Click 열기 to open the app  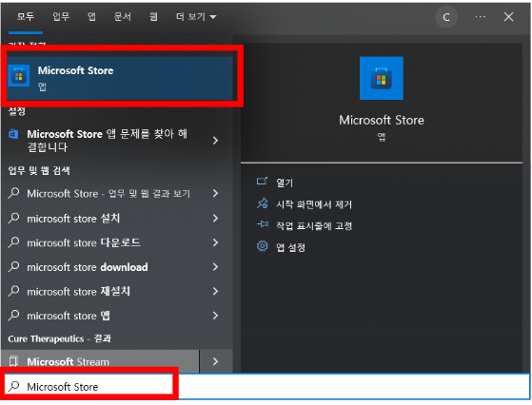[x=285, y=183]
